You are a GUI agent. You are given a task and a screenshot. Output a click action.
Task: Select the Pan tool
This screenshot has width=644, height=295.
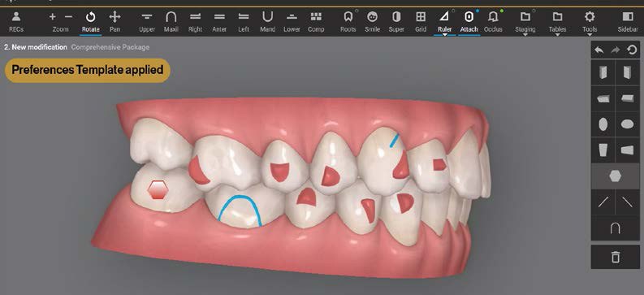click(115, 22)
